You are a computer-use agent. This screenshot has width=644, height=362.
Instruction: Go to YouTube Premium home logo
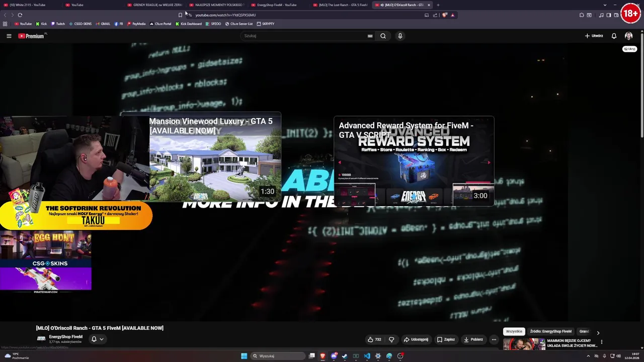coord(31,36)
